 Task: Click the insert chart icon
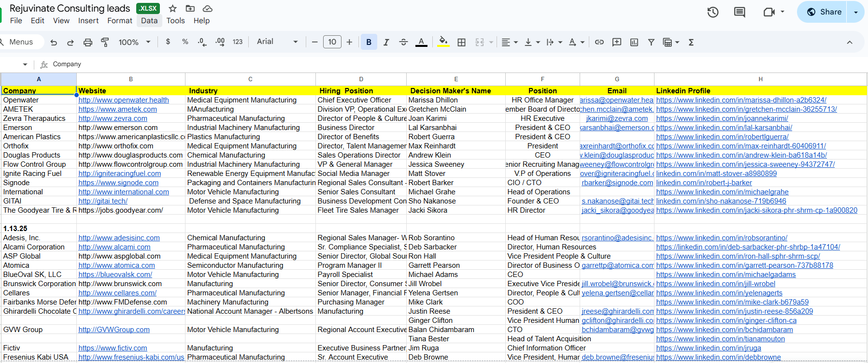coord(634,43)
